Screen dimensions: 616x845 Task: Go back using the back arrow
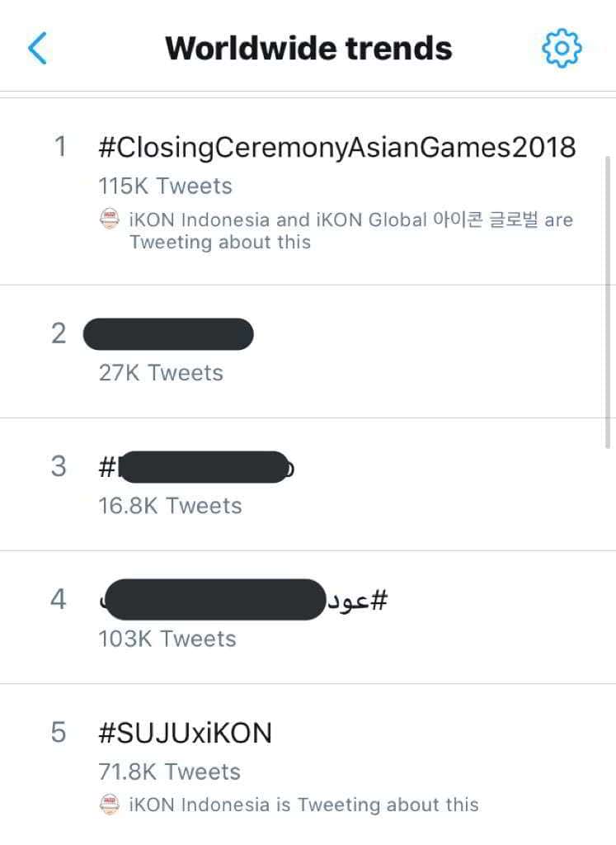click(38, 49)
